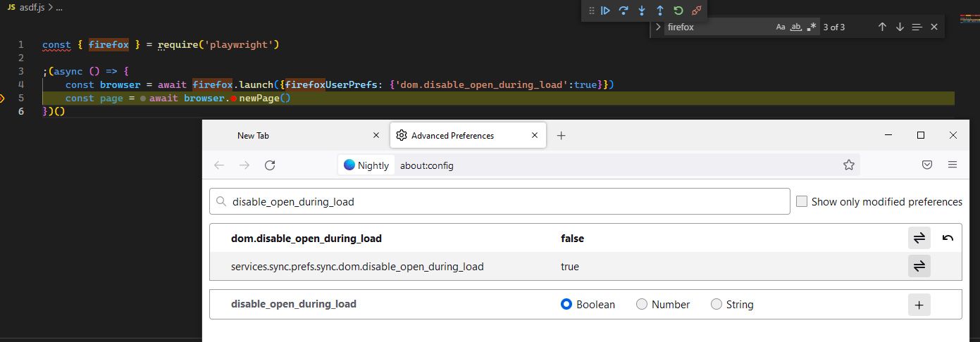Toggle dom.disable_open_during_load value

919,239
